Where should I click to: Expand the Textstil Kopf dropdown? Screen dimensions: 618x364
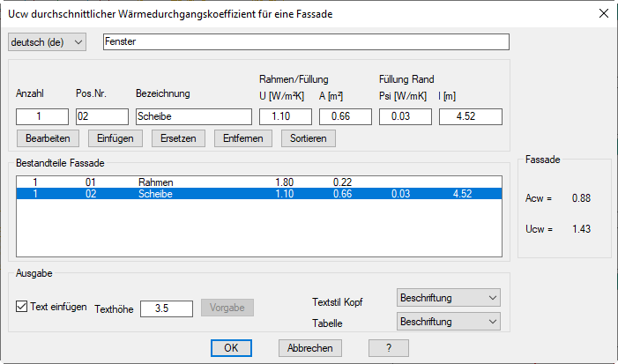(449, 298)
